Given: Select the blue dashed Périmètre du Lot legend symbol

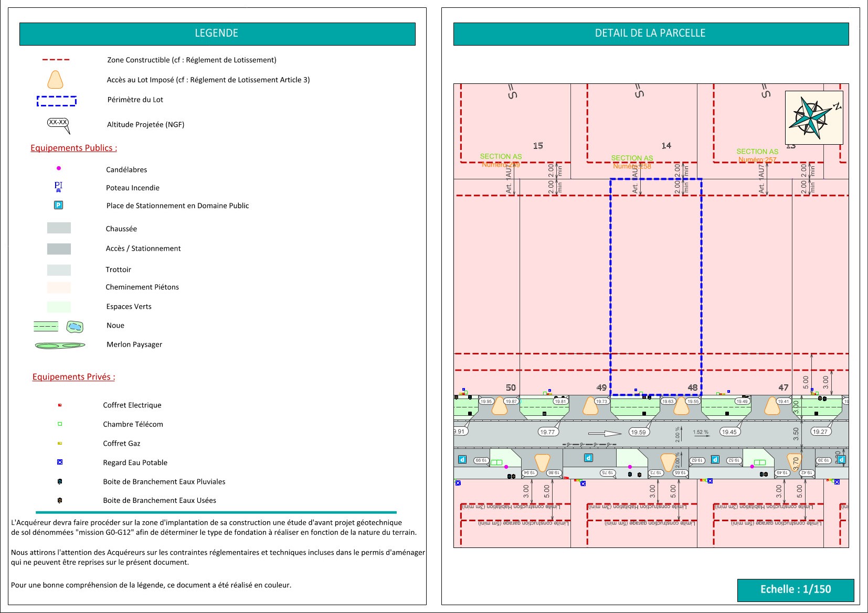Looking at the screenshot, I should pyautogui.click(x=57, y=101).
